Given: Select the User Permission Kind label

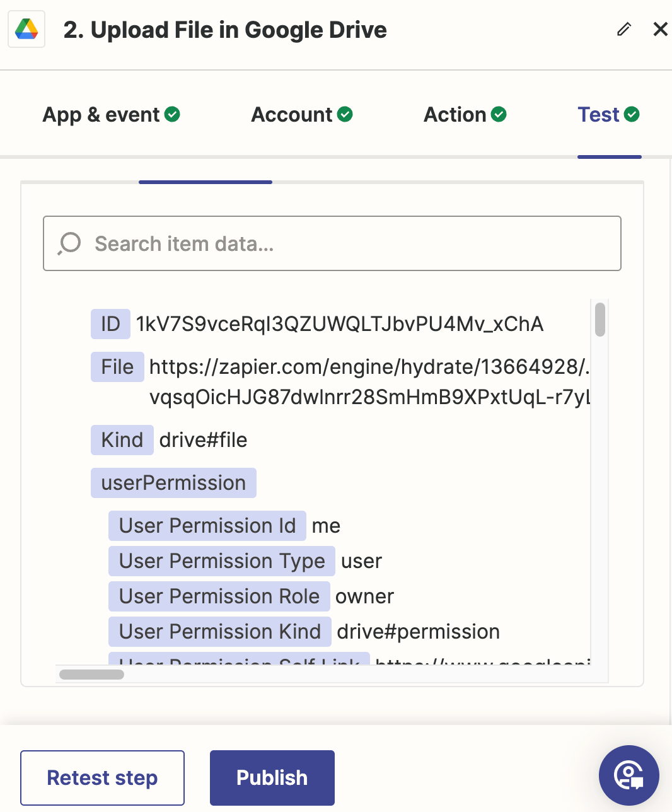Looking at the screenshot, I should click(220, 632).
